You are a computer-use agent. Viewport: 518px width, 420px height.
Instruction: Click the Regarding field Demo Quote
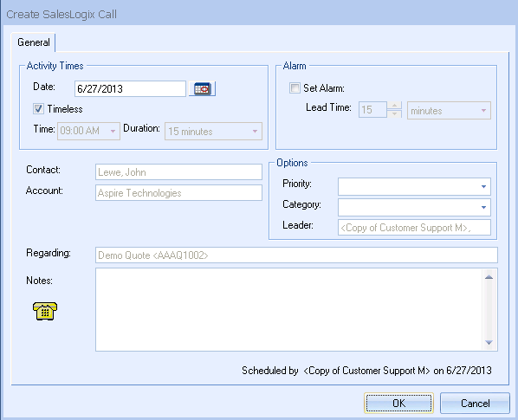click(296, 255)
